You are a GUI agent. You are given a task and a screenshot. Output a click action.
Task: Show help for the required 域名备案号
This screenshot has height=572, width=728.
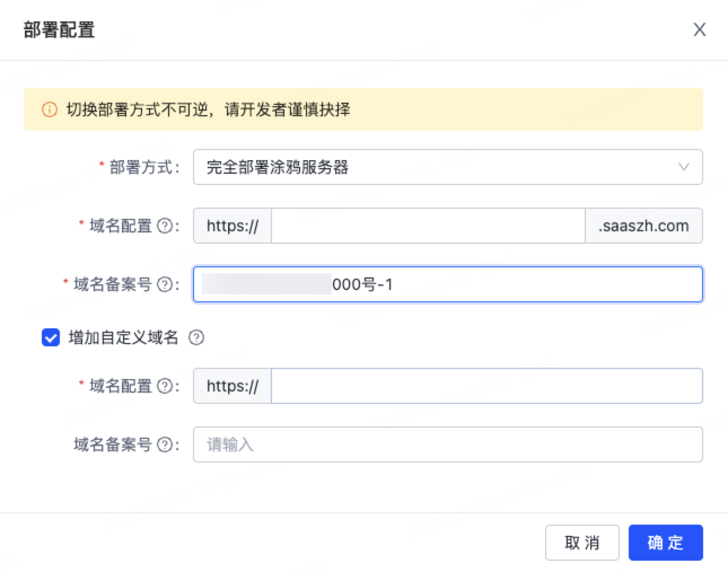point(164,285)
